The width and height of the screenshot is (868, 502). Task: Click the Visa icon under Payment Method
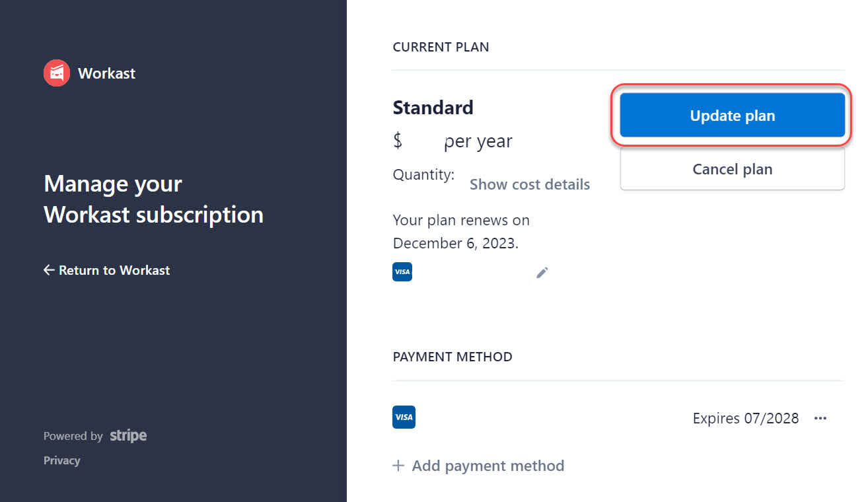click(404, 417)
